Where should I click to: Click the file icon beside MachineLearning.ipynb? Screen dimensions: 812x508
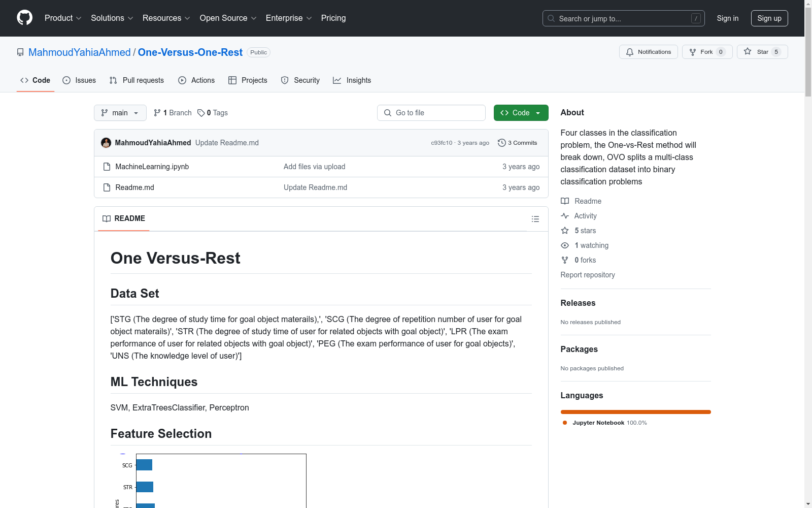107,167
